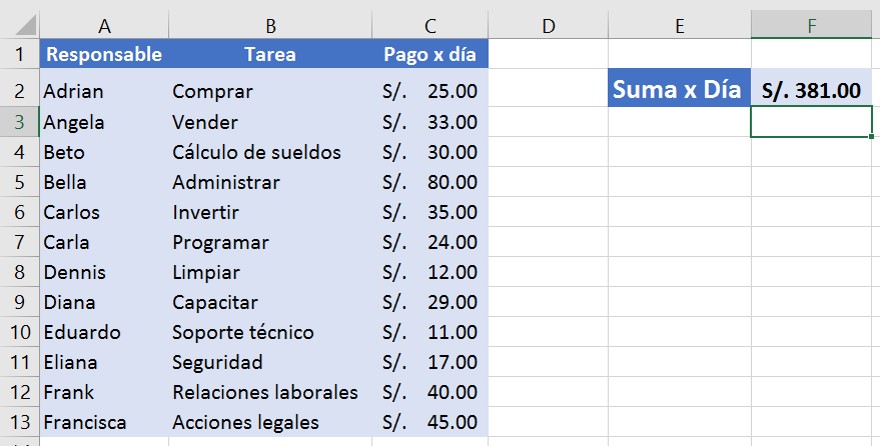Select the Soporte técnico task cell
The width and height of the screenshot is (880, 446).
pos(270,332)
